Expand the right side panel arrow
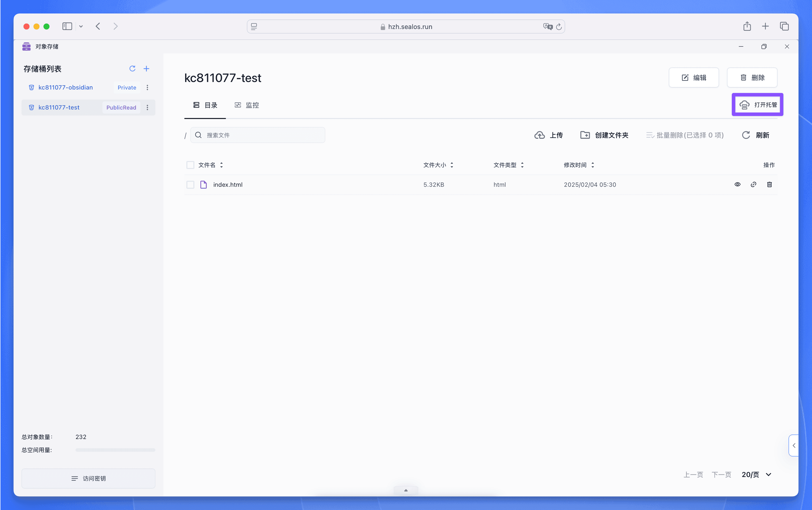The width and height of the screenshot is (812, 510). point(794,445)
